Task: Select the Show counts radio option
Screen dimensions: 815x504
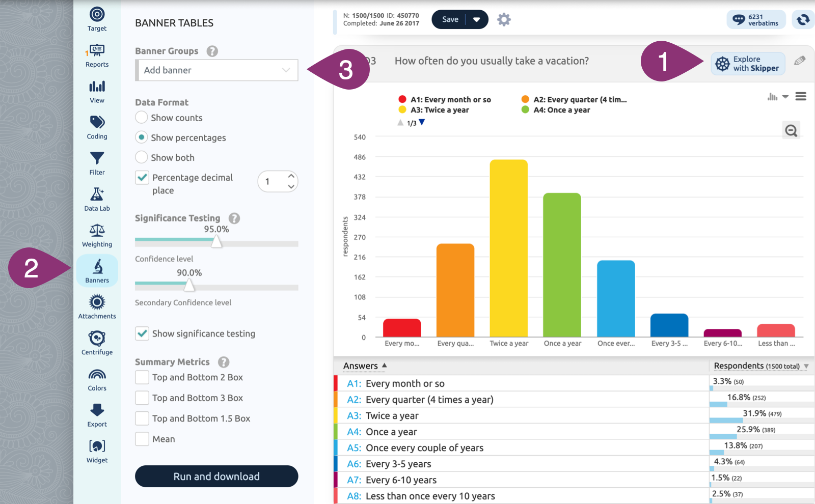Action: [x=142, y=118]
